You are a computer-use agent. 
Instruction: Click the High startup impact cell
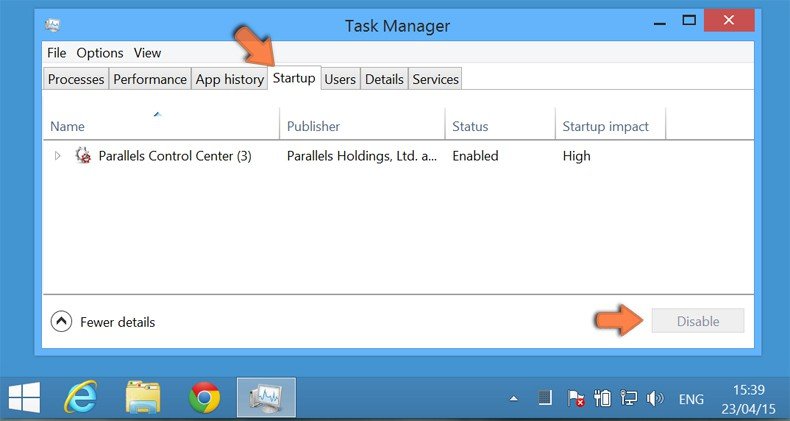coord(576,156)
